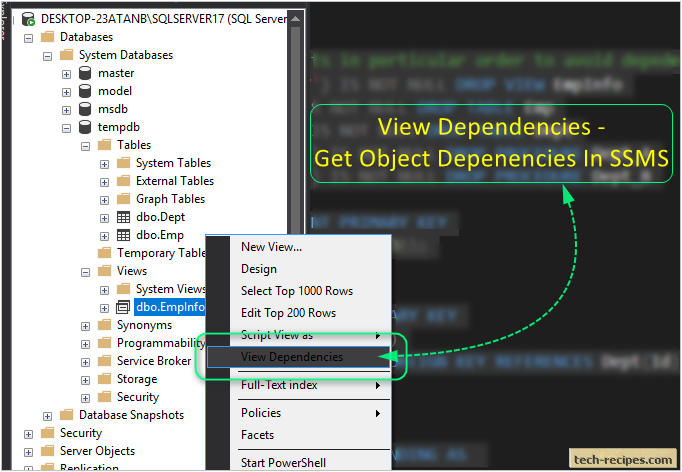682x472 pixels.
Task: Click the External Tables folder icon
Action: (124, 181)
